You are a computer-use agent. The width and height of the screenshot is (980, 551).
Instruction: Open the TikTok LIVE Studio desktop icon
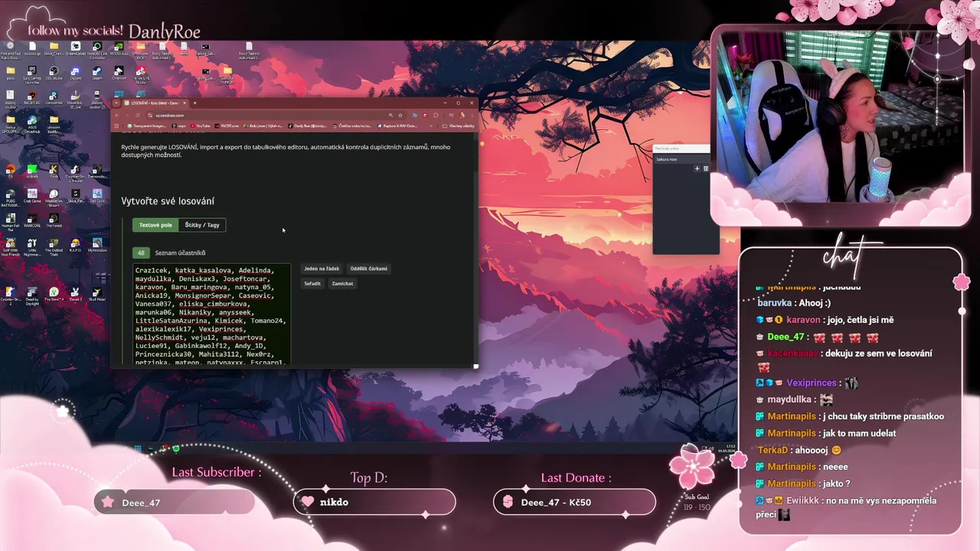pos(141,75)
